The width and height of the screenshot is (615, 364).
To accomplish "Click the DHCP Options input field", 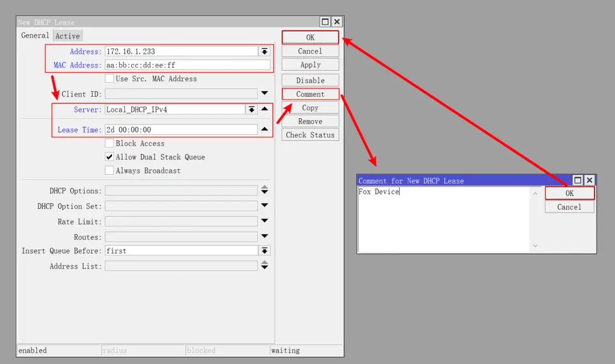I will point(181,190).
